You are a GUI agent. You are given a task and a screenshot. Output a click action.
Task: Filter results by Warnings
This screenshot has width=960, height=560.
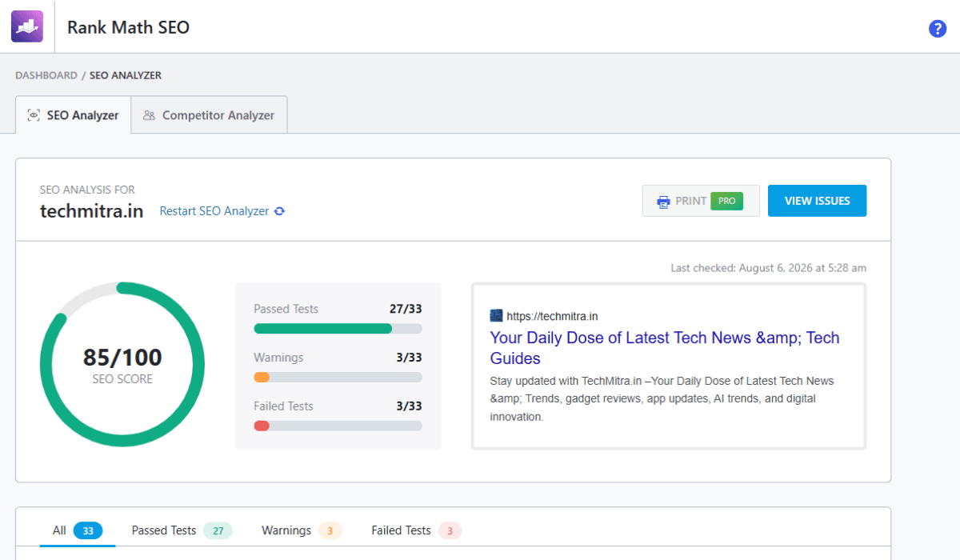tap(302, 530)
